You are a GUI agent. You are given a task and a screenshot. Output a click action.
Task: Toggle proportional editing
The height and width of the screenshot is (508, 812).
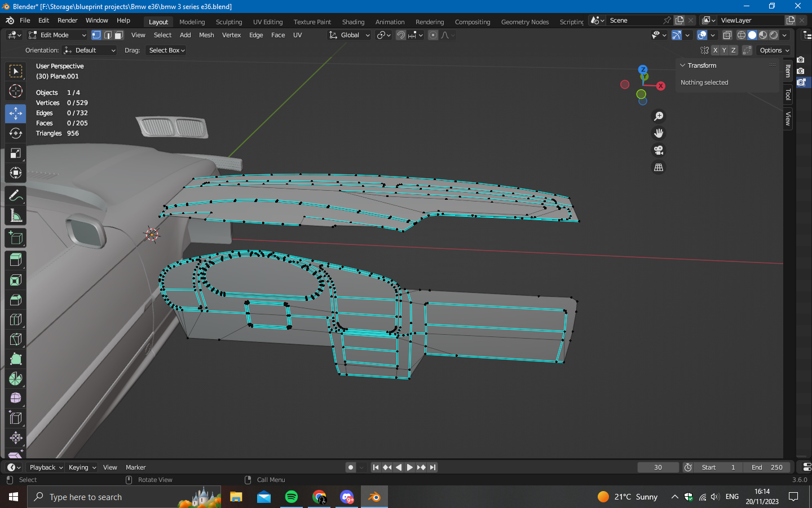pos(433,35)
